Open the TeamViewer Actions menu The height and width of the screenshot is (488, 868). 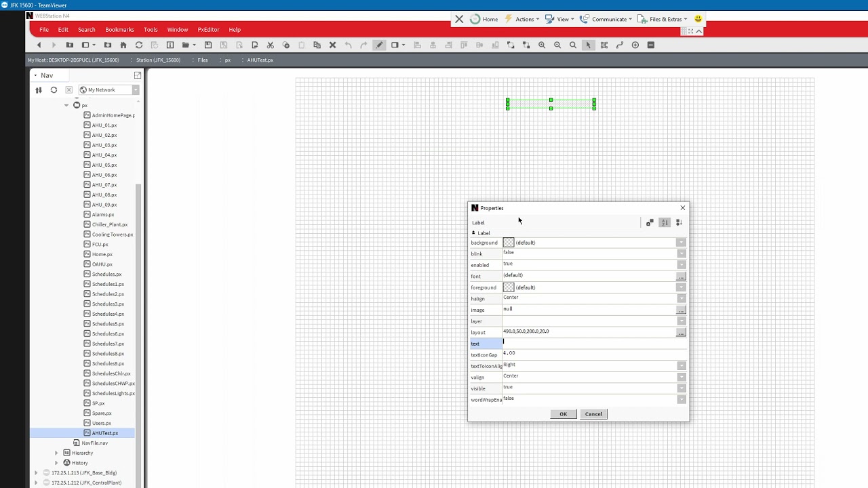pos(521,19)
